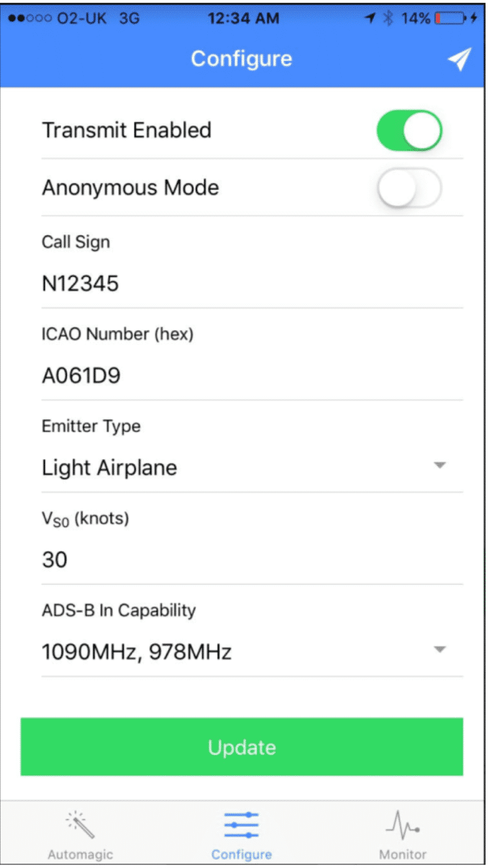Tap the Bluetooth status bar icon
Screen dimensions: 489x868
click(x=388, y=19)
